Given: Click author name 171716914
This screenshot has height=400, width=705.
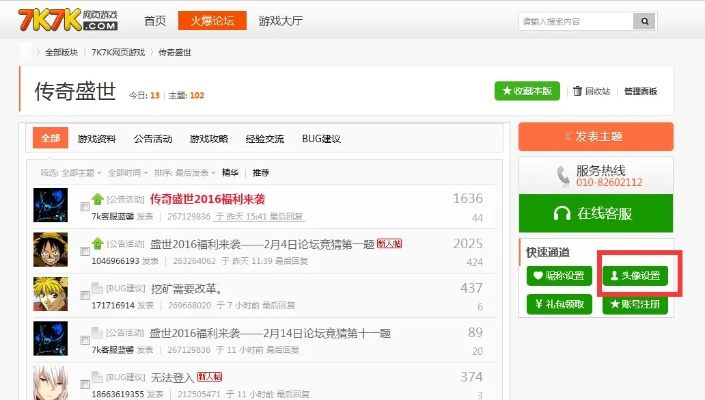Looking at the screenshot, I should [x=113, y=305].
